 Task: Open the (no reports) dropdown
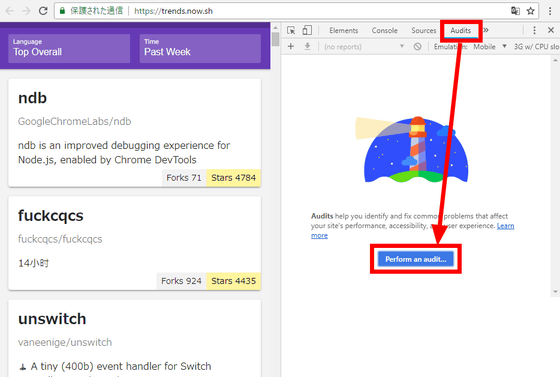click(x=364, y=46)
